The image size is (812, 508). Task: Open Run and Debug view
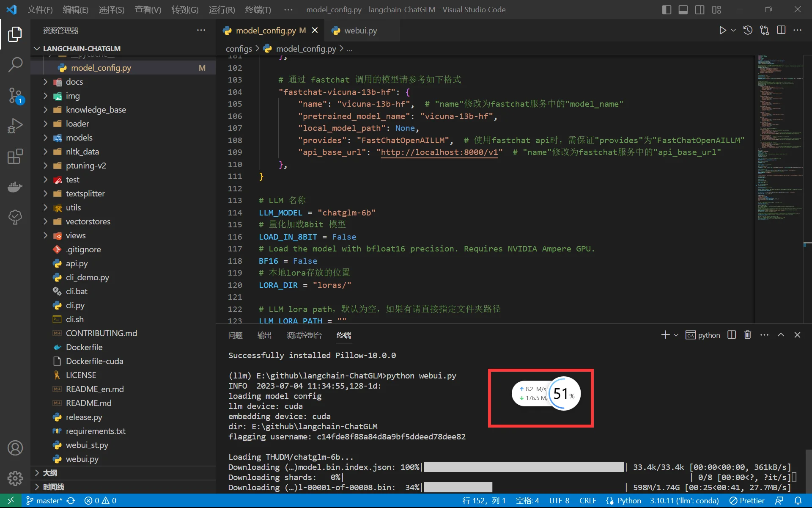(x=15, y=126)
